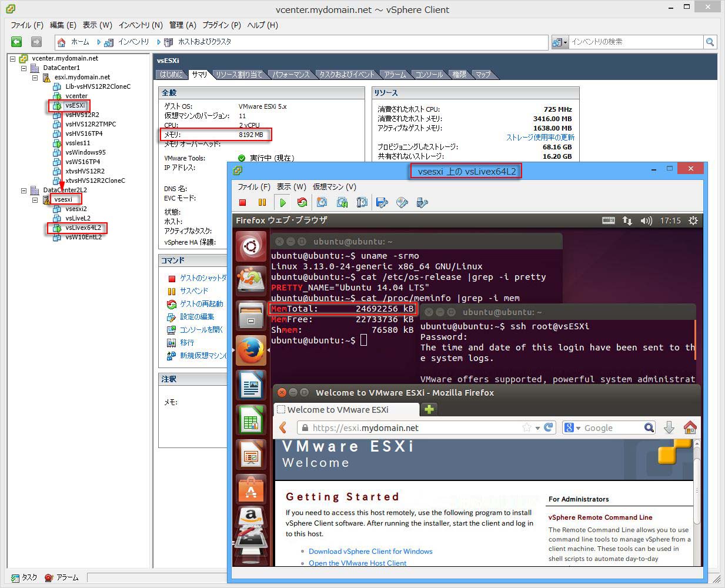Image resolution: width=725 pixels, height=588 pixels.
Task: Click the green back navigation arrow
Action: [16, 42]
